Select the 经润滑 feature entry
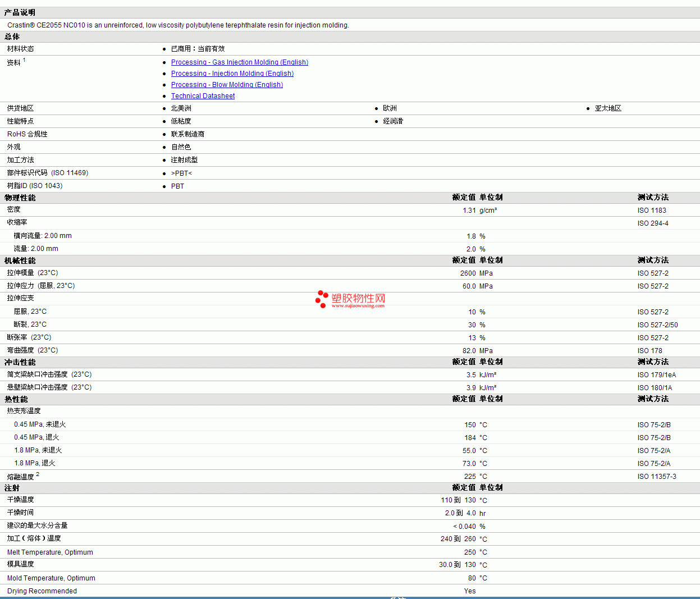The height and width of the screenshot is (599, 700). [393, 121]
